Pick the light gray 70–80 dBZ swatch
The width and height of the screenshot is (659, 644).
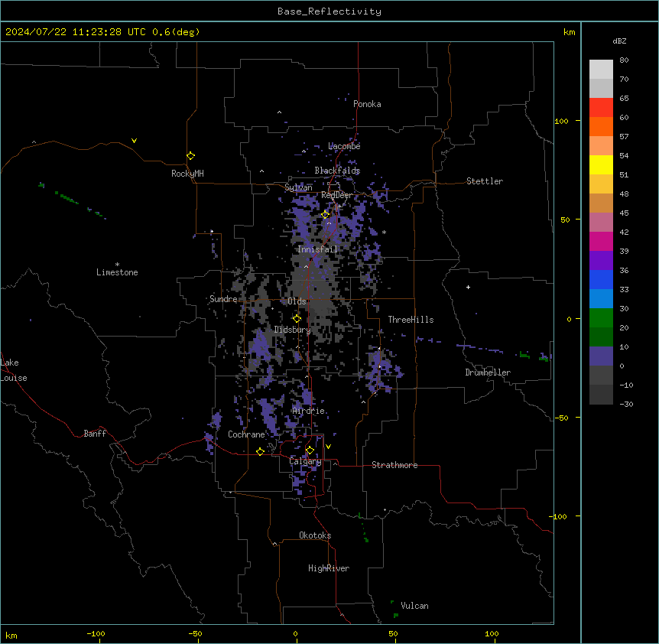tap(601, 69)
